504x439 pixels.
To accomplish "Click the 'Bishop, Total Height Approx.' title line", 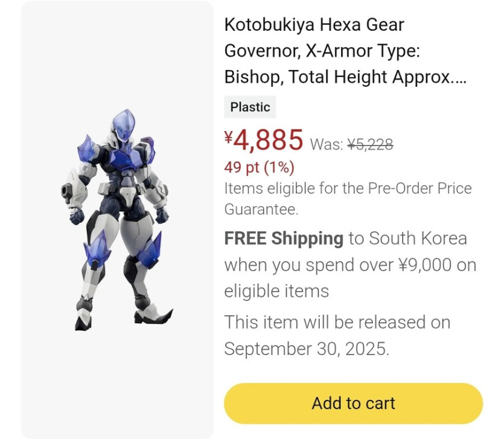I will [x=345, y=77].
